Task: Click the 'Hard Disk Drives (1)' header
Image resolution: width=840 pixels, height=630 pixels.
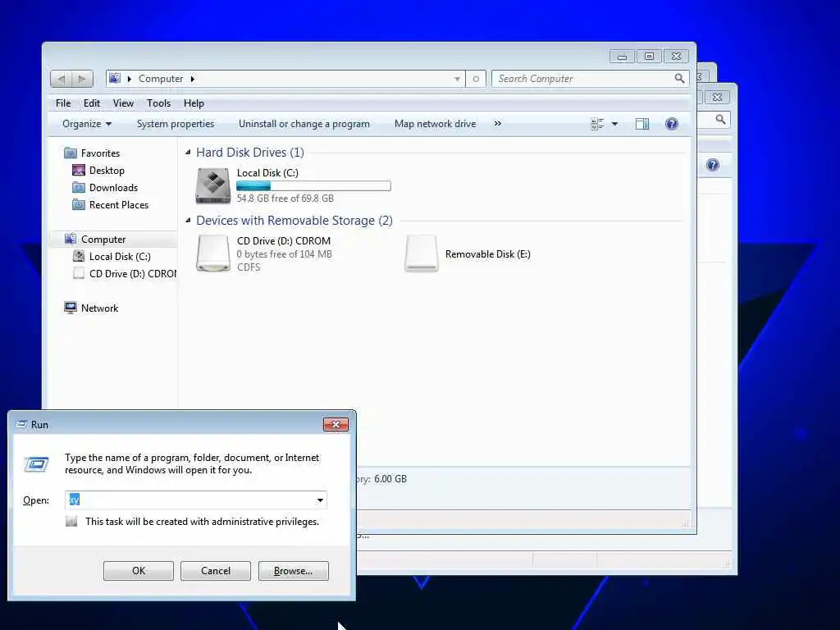Action: click(250, 152)
